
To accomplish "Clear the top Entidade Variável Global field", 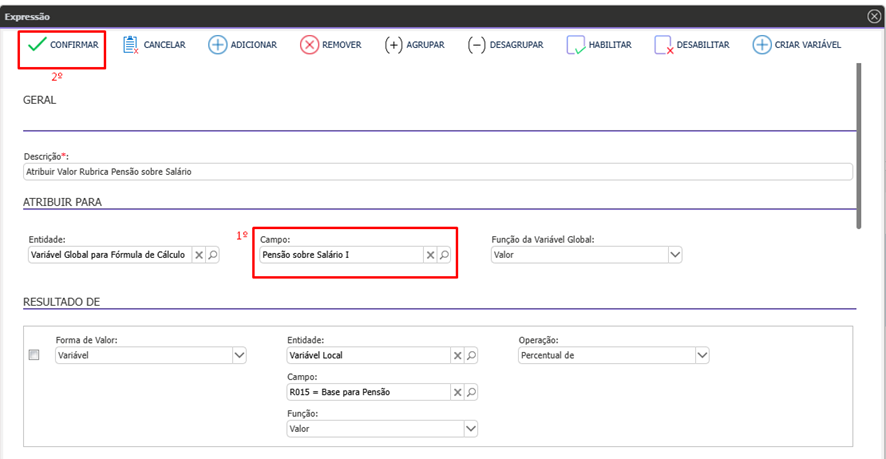I will [x=199, y=255].
